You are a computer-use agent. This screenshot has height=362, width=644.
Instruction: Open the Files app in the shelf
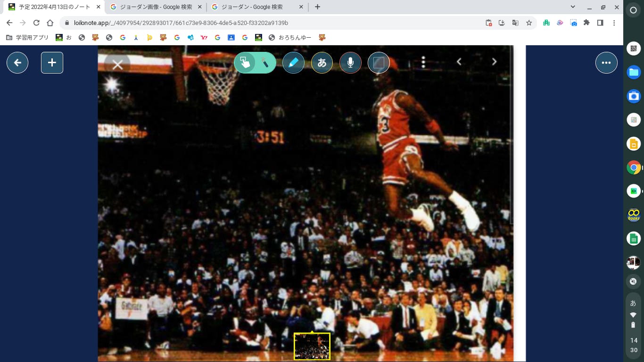[x=634, y=72]
